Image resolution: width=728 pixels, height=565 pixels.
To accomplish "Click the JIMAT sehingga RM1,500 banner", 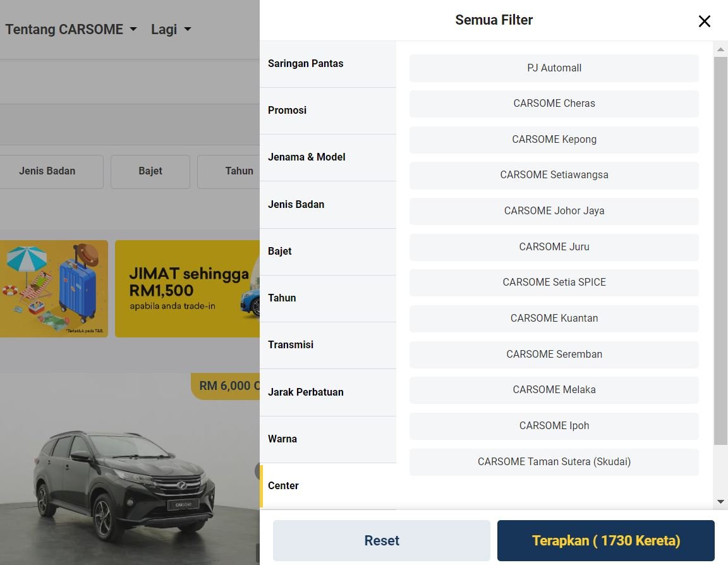I will (x=187, y=289).
